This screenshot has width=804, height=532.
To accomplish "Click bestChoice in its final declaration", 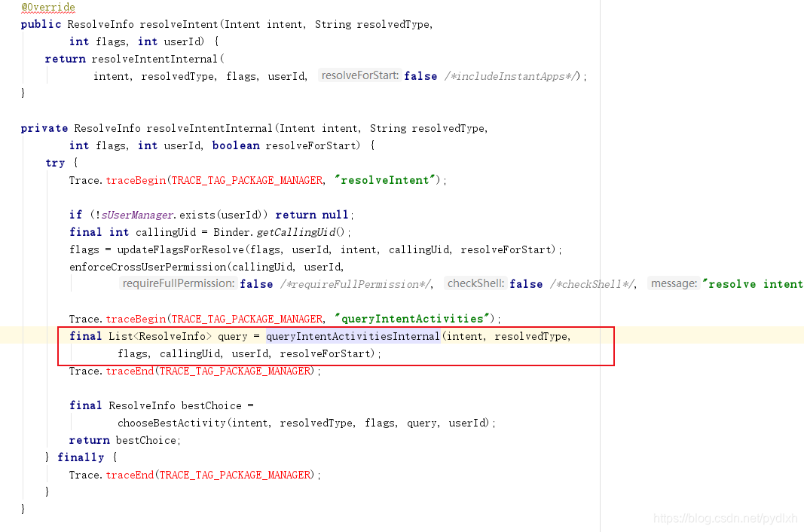I will point(211,406).
